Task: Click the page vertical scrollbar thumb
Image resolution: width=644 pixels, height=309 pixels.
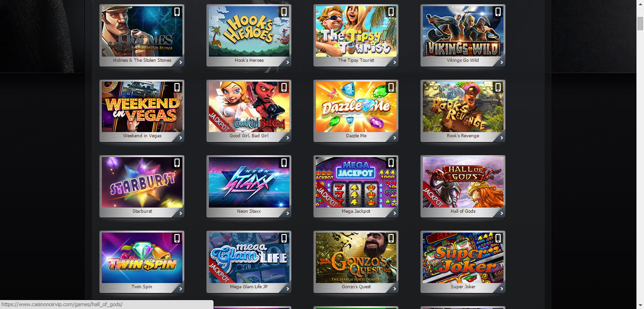Action: pyautogui.click(x=640, y=23)
